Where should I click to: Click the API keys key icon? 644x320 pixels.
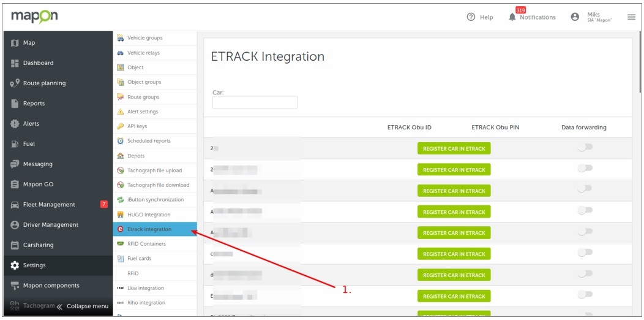[121, 126]
